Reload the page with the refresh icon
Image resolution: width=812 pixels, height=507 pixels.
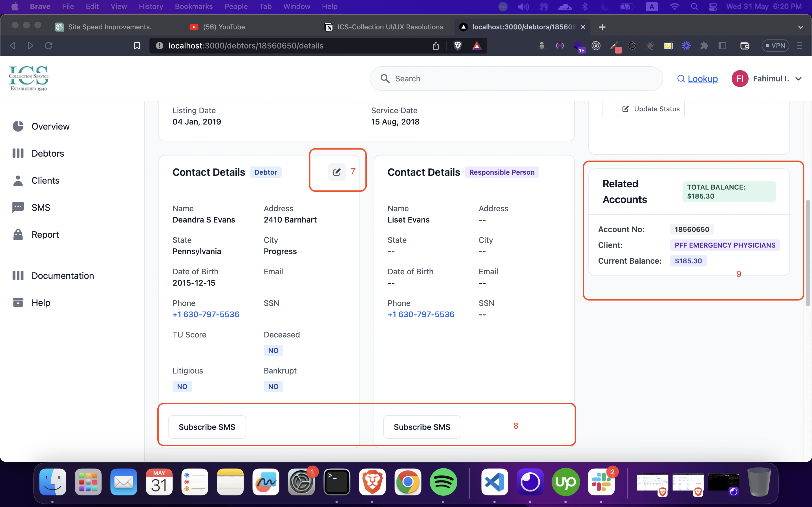click(49, 46)
